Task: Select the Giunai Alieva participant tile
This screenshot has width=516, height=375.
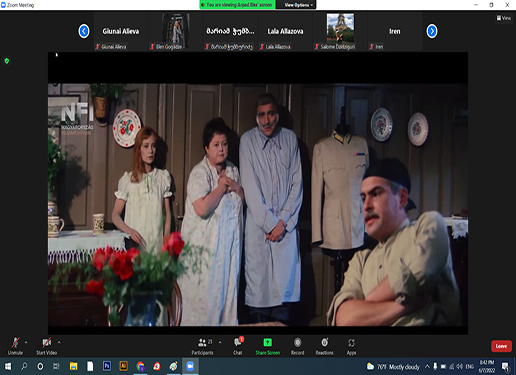Action: click(121, 32)
